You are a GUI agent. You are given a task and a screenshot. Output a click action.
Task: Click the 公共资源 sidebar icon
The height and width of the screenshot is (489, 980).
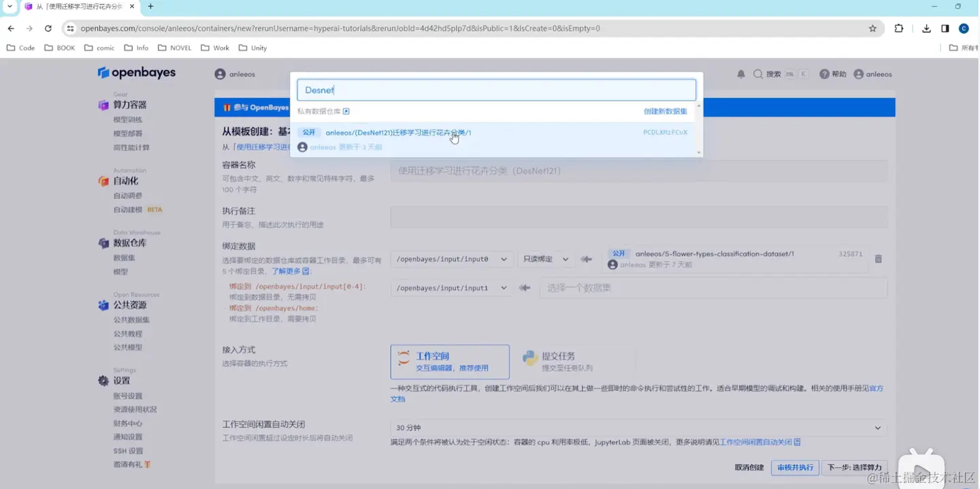tap(103, 305)
